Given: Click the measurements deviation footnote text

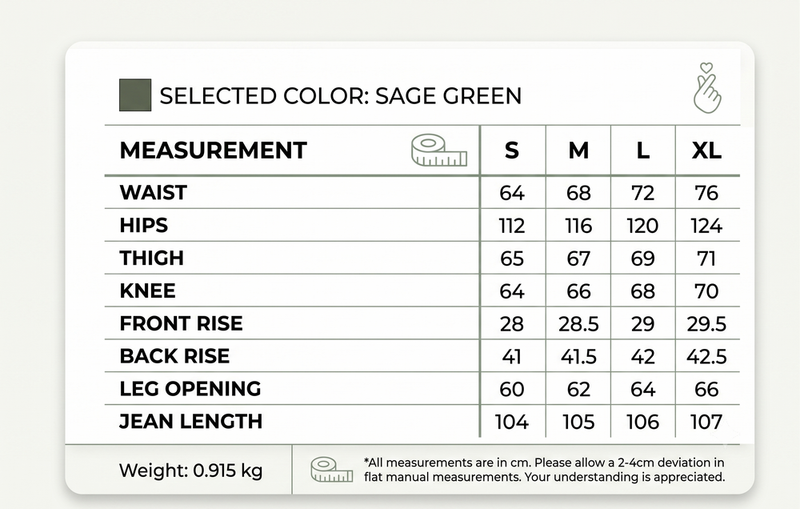Looking at the screenshot, I should tap(544, 470).
